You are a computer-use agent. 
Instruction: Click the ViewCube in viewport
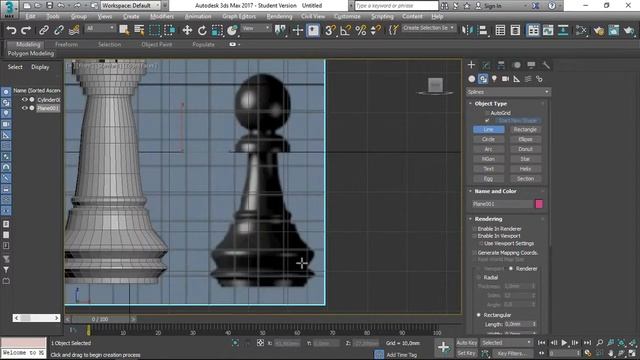coord(435,86)
